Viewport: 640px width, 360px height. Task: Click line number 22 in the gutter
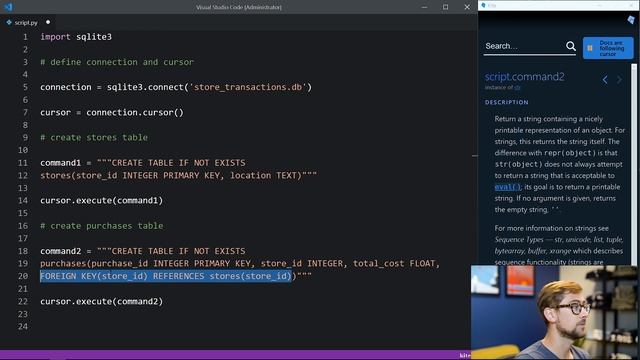coord(23,301)
